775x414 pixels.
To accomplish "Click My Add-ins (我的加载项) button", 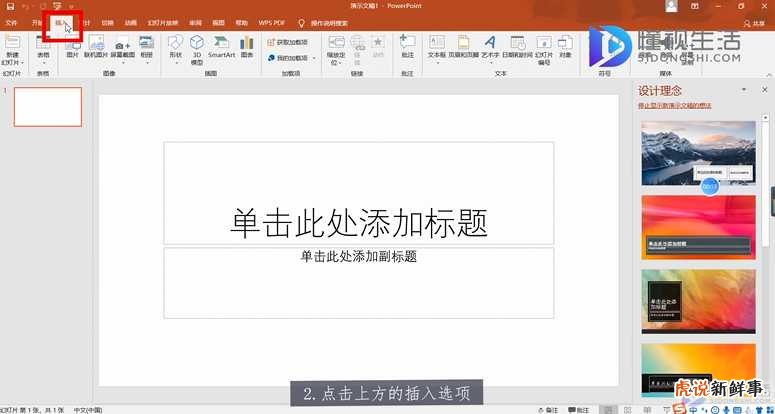I will [288, 58].
